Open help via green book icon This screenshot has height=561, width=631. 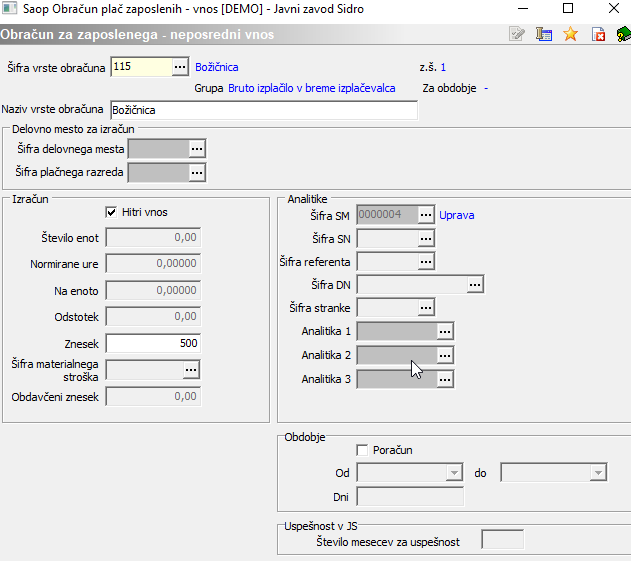[622, 35]
